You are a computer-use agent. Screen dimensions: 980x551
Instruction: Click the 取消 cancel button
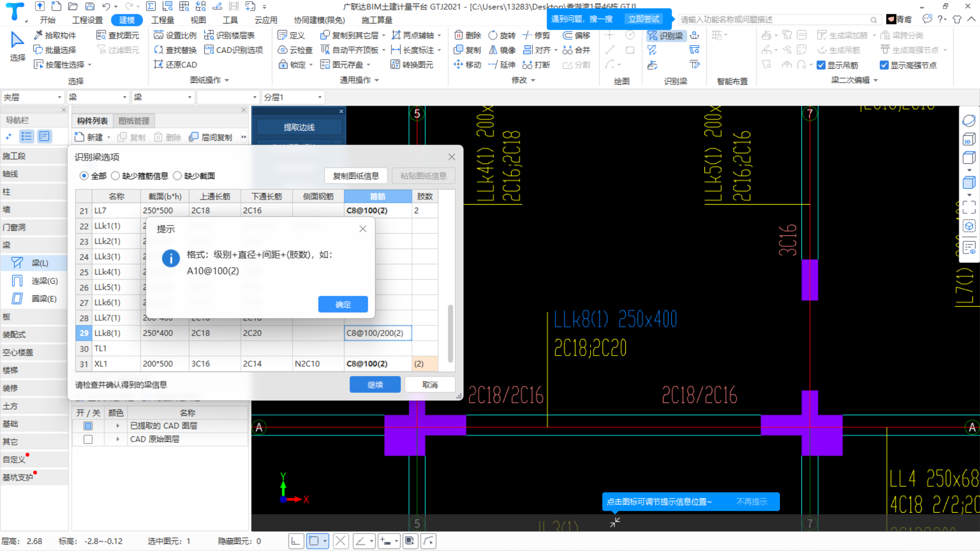pyautogui.click(x=430, y=385)
